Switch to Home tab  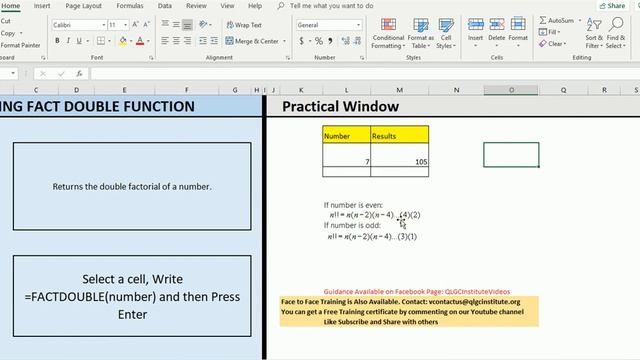click(x=10, y=6)
